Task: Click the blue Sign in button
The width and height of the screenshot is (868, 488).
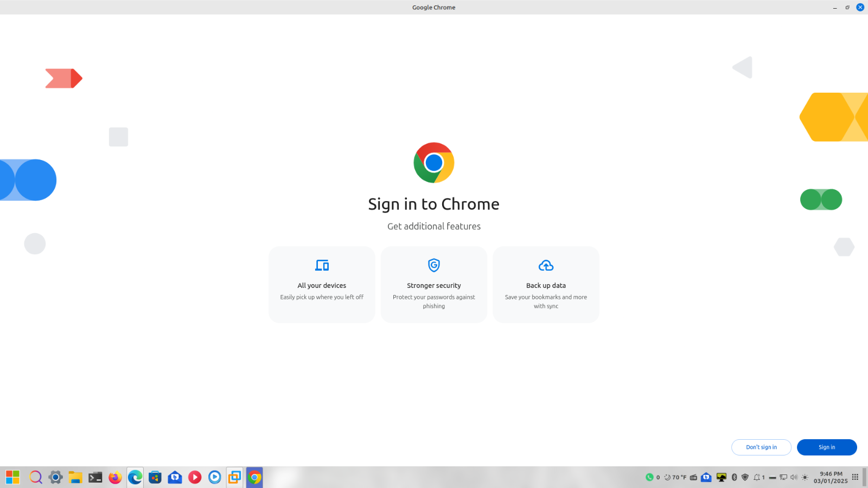Action: pyautogui.click(x=826, y=447)
